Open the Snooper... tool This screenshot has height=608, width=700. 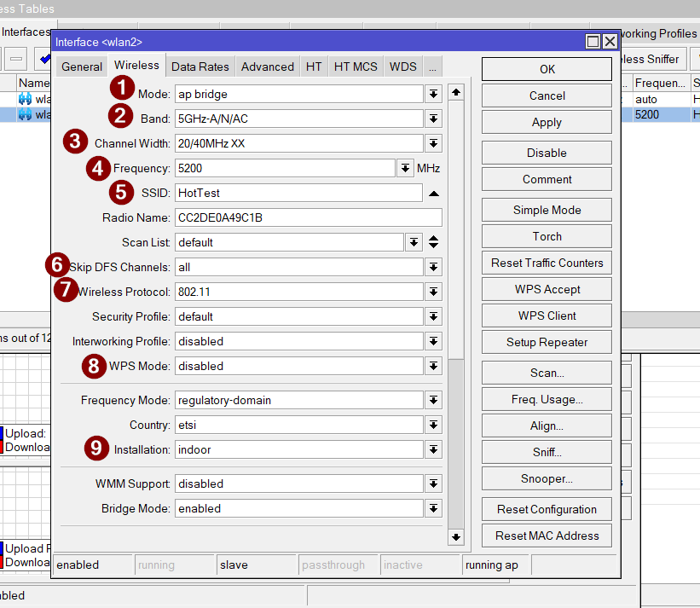click(x=547, y=479)
